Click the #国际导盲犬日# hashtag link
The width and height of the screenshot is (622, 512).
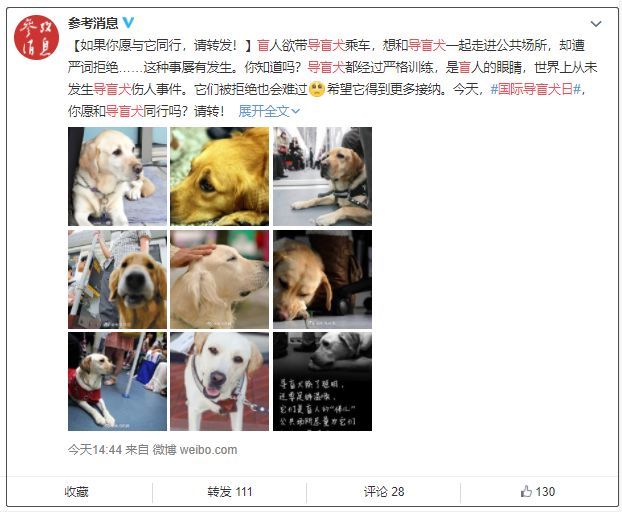pyautogui.click(x=536, y=89)
